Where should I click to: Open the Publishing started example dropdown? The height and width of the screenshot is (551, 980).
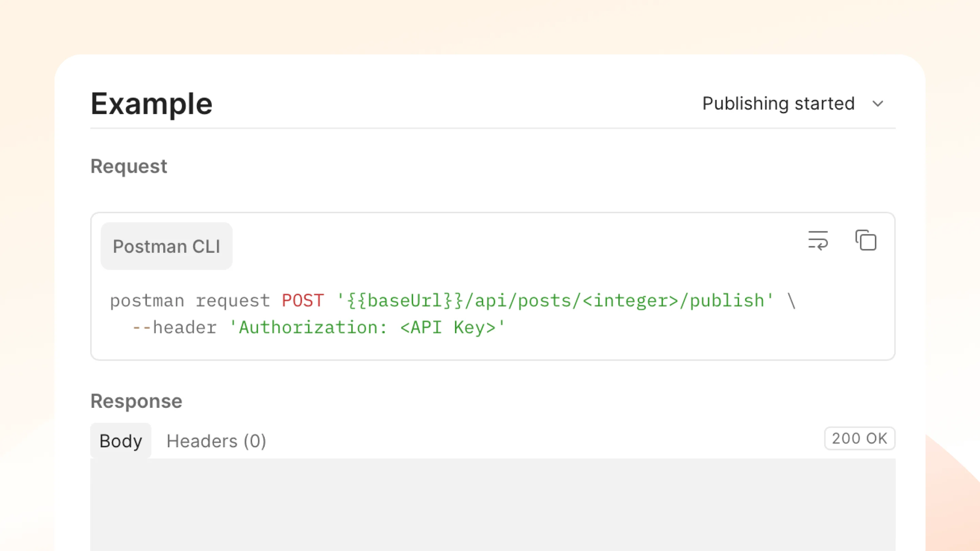[793, 103]
